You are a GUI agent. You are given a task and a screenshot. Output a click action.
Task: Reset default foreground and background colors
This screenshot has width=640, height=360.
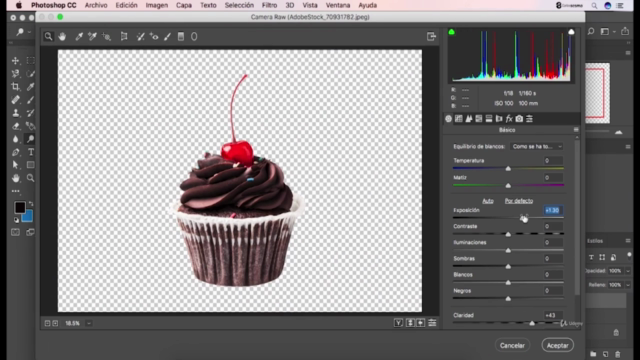(x=16, y=220)
